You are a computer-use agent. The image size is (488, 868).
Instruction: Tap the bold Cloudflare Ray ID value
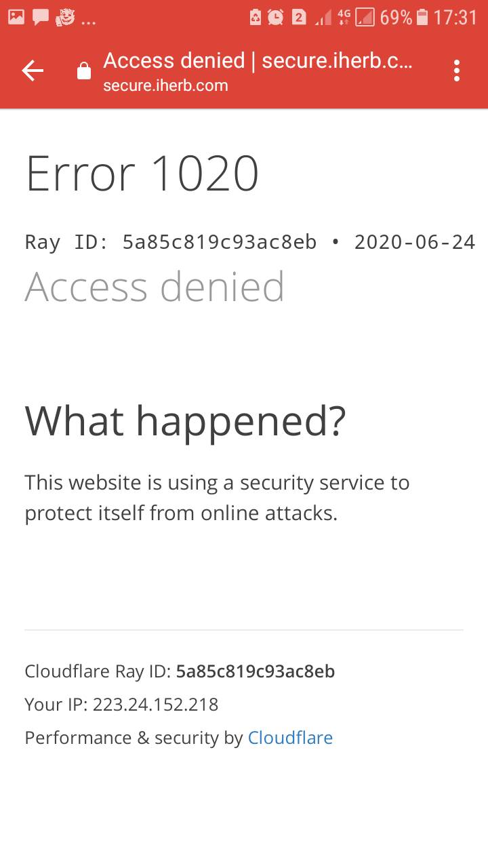click(x=255, y=671)
